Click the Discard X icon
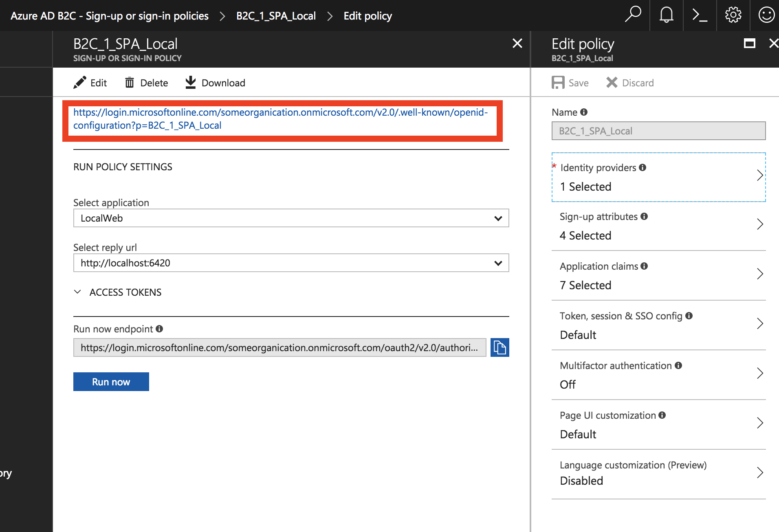This screenshot has height=532, width=779. [612, 82]
